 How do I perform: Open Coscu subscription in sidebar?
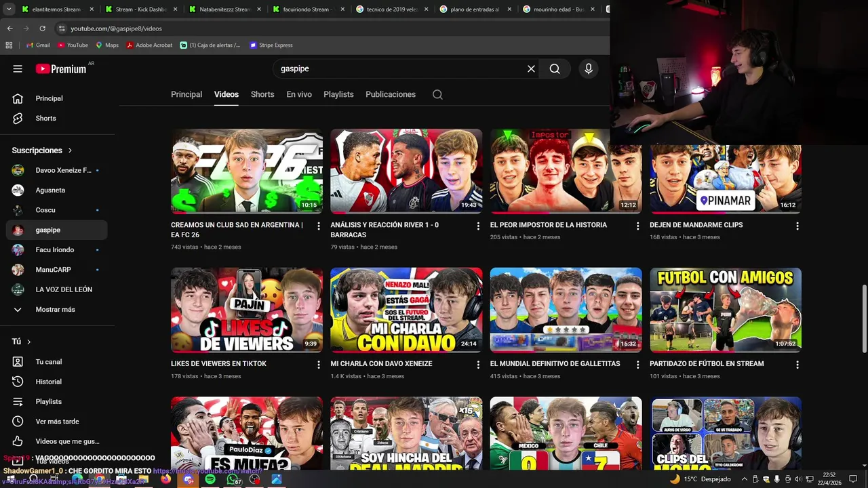[x=56, y=210]
